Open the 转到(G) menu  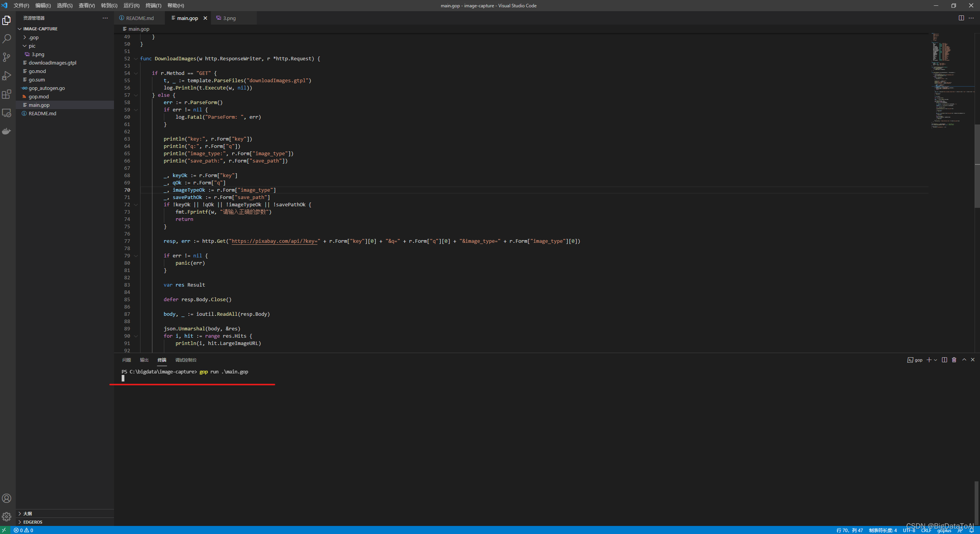(x=109, y=5)
